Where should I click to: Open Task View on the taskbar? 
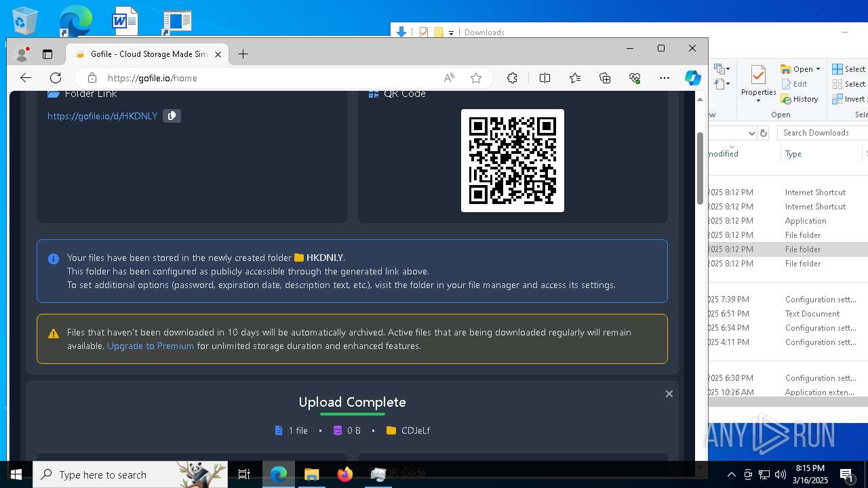[244, 474]
